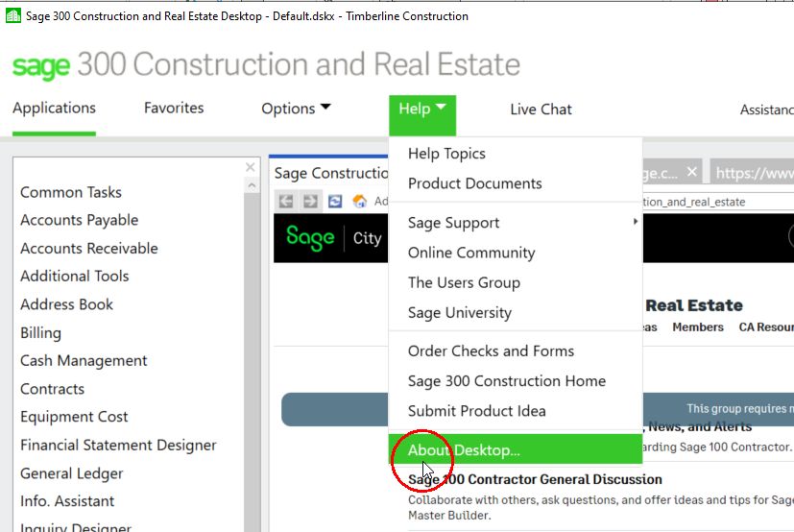
Task: Open Online Community from the Help menu
Action: tap(516, 253)
